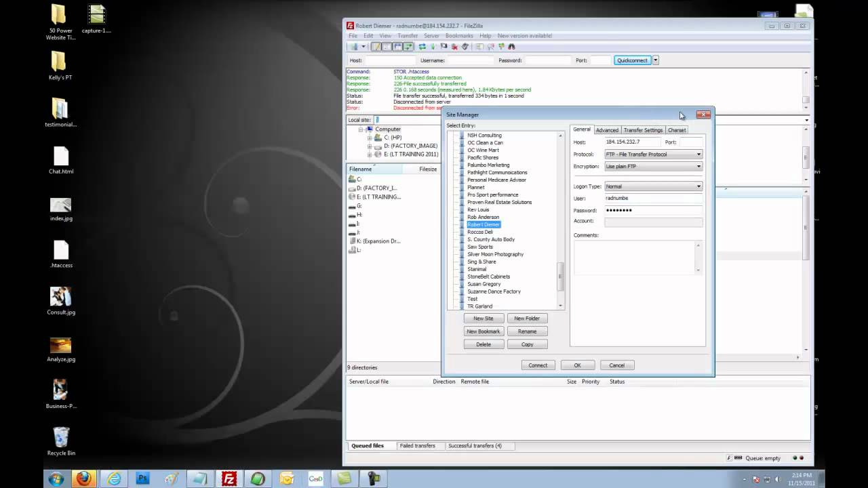Toggle transfer queue display toolbar icon
868x488 pixels.
(x=408, y=47)
